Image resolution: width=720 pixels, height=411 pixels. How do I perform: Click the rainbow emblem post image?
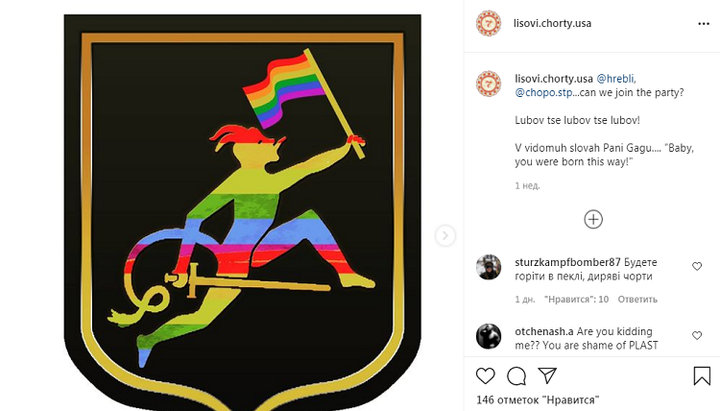242,213
